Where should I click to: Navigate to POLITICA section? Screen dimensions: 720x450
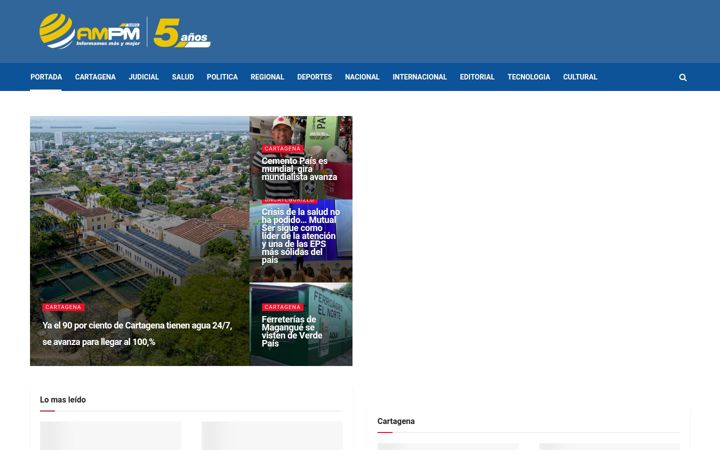click(222, 77)
